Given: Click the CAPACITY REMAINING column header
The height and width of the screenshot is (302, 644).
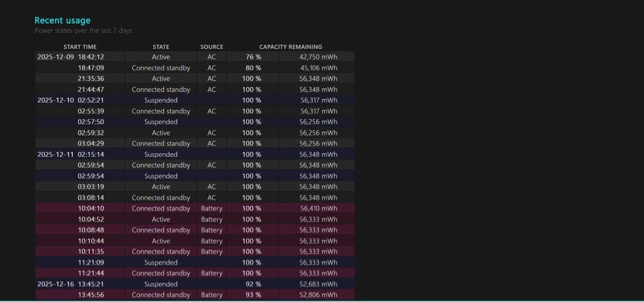Looking at the screenshot, I should click(290, 47).
